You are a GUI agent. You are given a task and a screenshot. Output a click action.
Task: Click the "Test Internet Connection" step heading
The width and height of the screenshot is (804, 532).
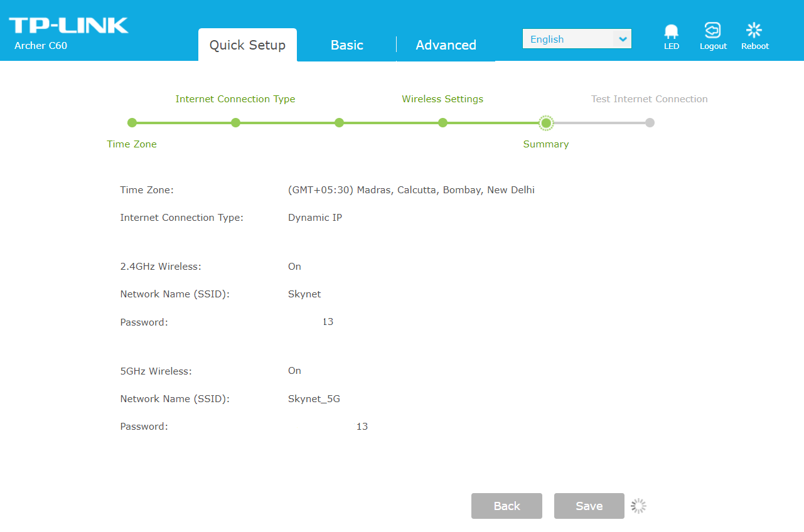(x=650, y=99)
